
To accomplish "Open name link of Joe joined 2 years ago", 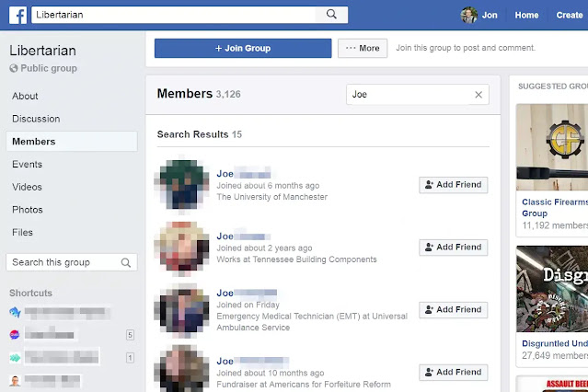I will (243, 236).
